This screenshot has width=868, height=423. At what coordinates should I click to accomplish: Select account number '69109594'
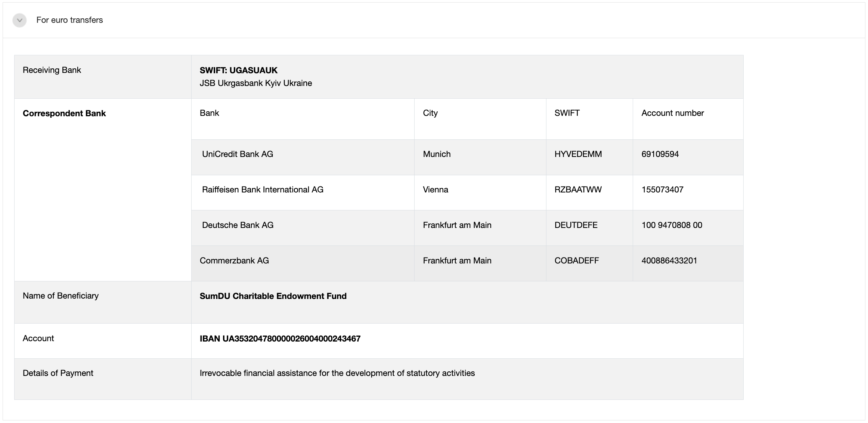coord(660,154)
